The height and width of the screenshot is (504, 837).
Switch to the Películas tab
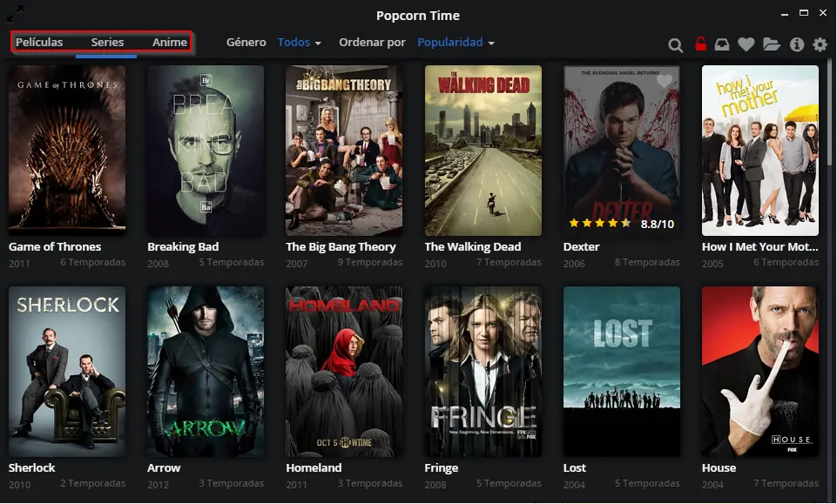(39, 42)
